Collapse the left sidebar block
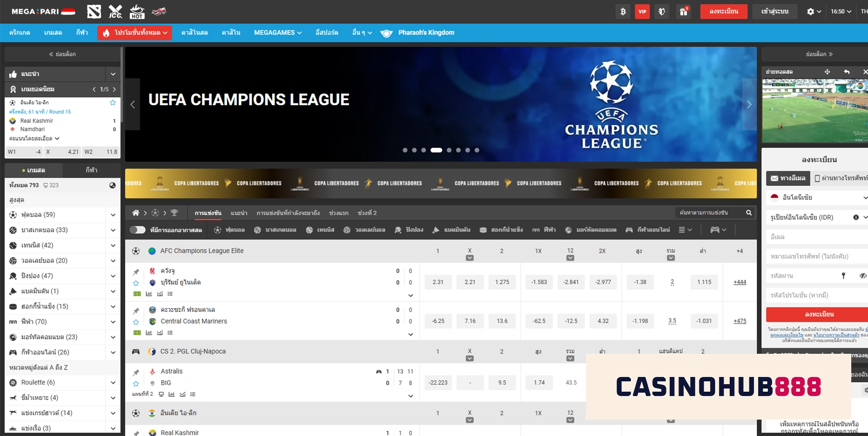The image size is (868, 436). point(62,54)
